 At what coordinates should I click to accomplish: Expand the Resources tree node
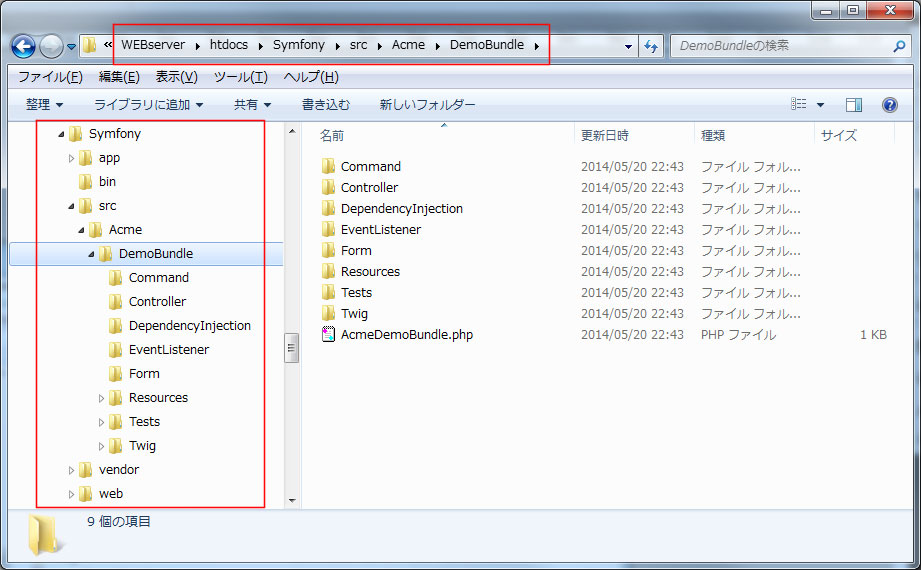[101, 398]
